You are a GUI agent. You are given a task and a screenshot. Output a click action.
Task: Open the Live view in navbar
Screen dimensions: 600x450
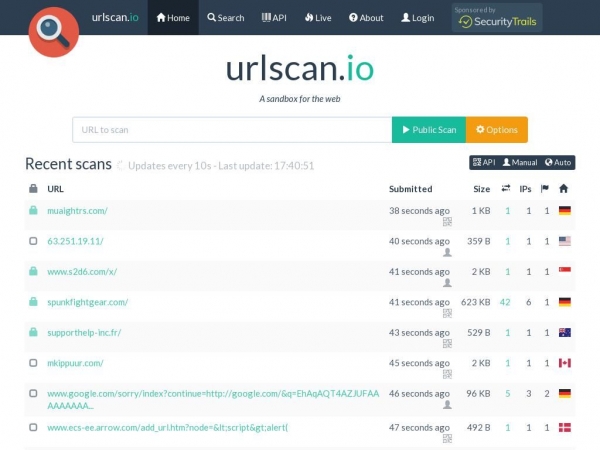[x=318, y=18]
